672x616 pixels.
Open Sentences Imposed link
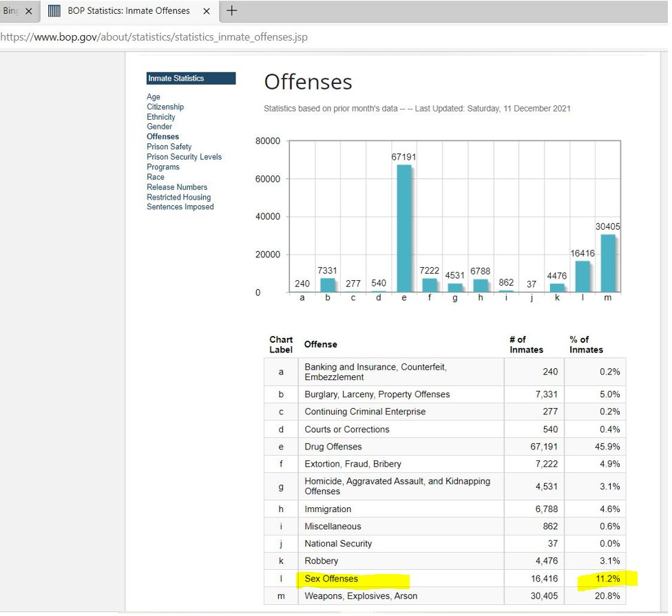180,207
